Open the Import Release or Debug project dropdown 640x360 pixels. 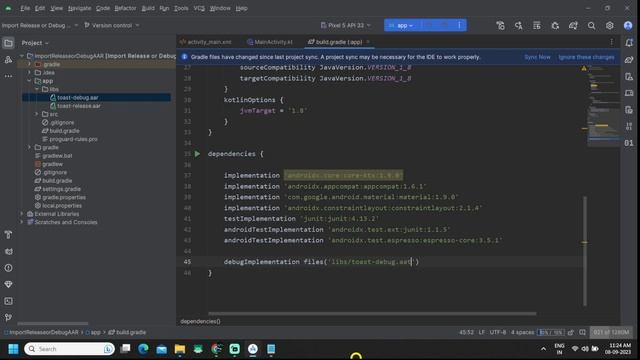click(x=40, y=25)
